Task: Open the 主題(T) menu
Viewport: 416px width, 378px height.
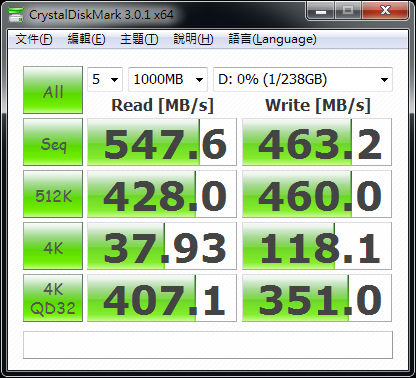Action: point(139,39)
